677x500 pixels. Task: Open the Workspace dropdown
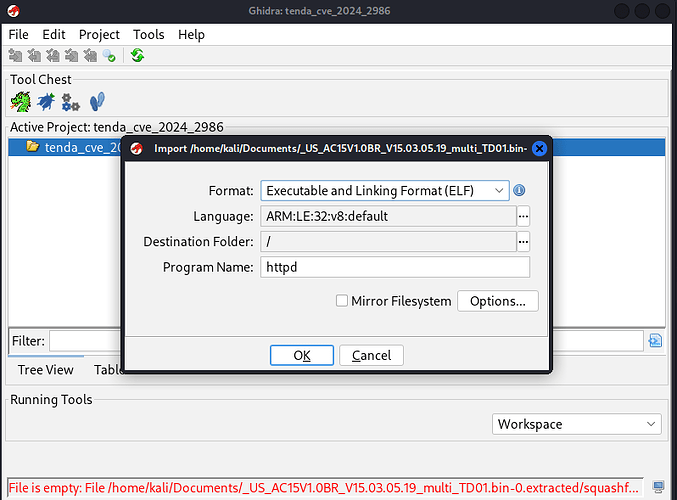(576, 424)
